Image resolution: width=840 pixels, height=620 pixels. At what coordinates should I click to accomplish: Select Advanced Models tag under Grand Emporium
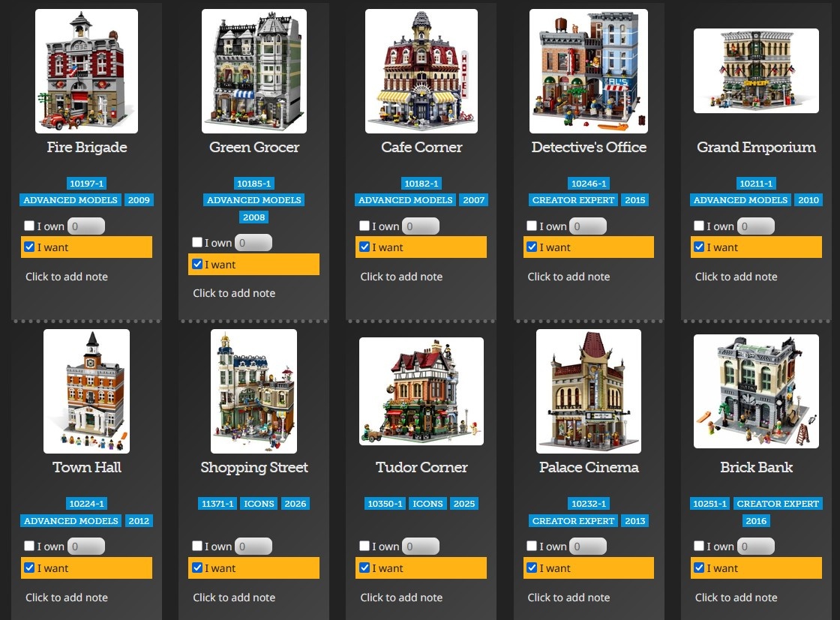pyautogui.click(x=740, y=200)
